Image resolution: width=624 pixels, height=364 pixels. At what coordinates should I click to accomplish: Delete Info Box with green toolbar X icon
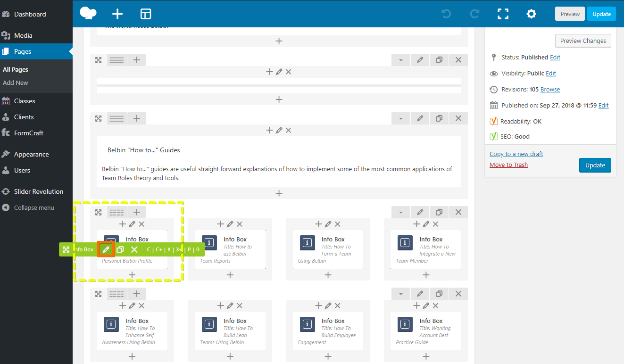click(x=134, y=249)
